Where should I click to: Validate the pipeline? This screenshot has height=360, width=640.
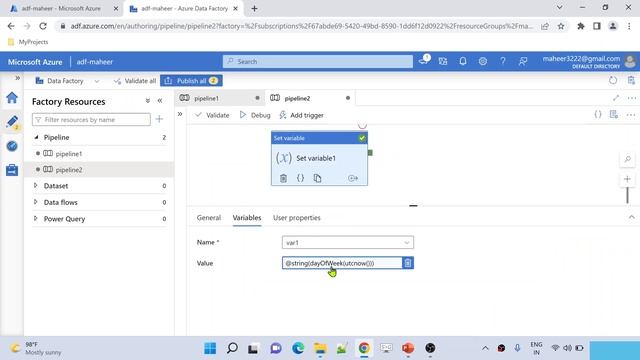point(212,116)
